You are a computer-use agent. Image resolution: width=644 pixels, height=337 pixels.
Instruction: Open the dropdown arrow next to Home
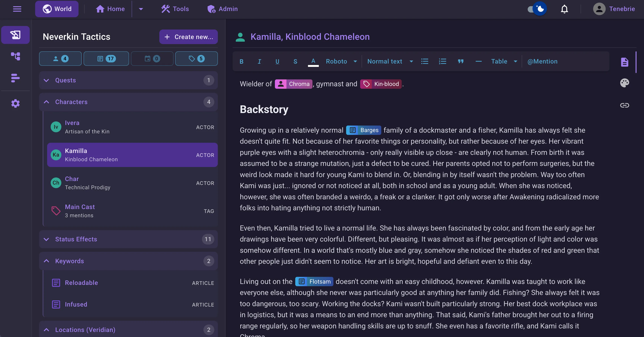tap(141, 9)
